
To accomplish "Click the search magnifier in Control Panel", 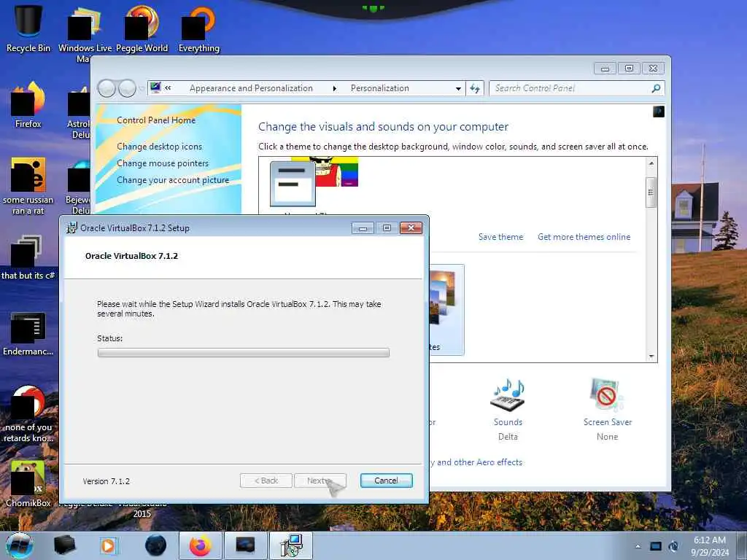I will click(x=656, y=88).
